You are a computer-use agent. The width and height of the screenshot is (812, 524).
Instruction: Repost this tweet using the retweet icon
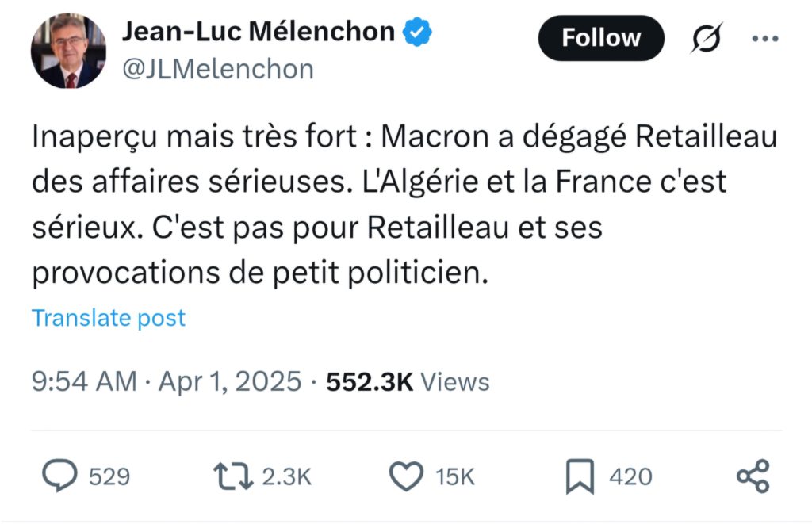233,476
